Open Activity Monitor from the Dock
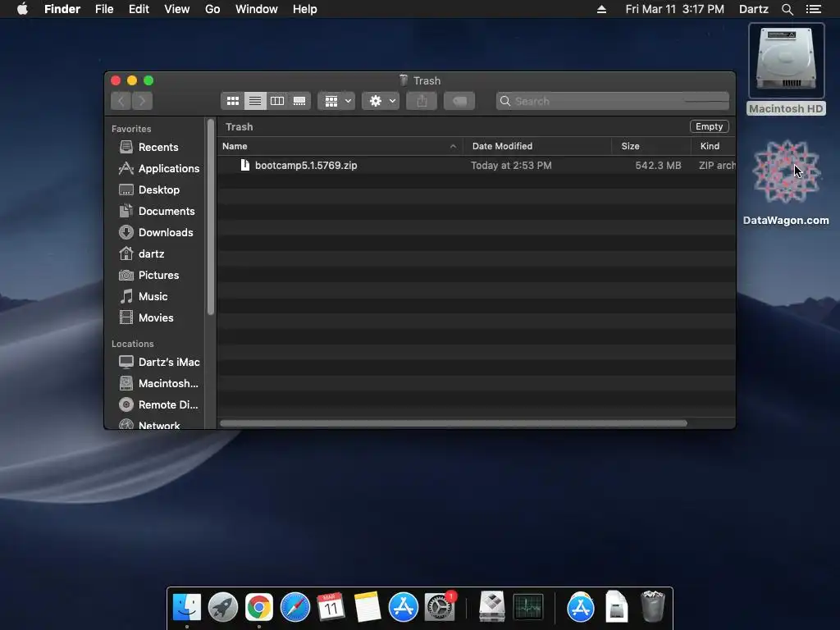The image size is (840, 630). coord(528,607)
